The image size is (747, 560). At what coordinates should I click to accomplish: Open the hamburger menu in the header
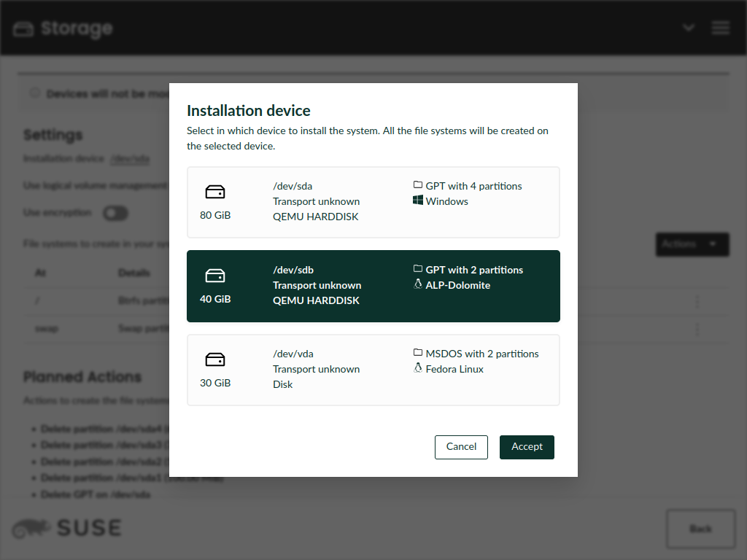click(x=721, y=28)
